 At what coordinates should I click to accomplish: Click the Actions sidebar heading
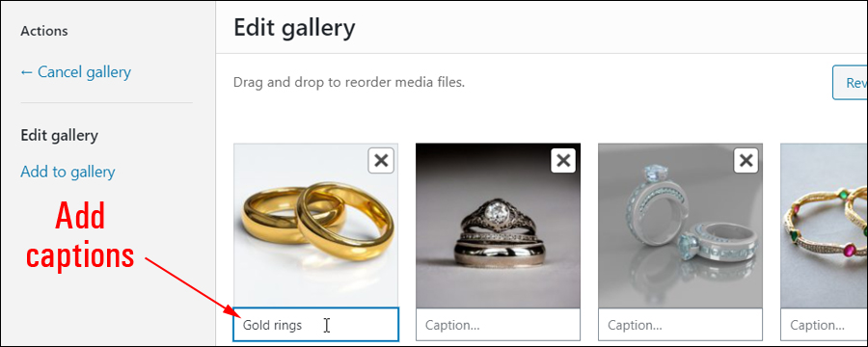pos(44,31)
